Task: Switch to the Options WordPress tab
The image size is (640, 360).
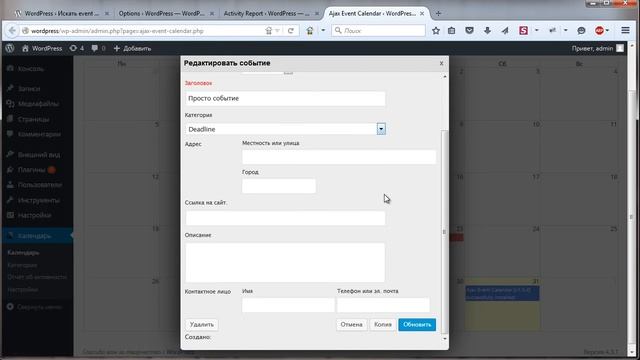Action: pos(162,13)
